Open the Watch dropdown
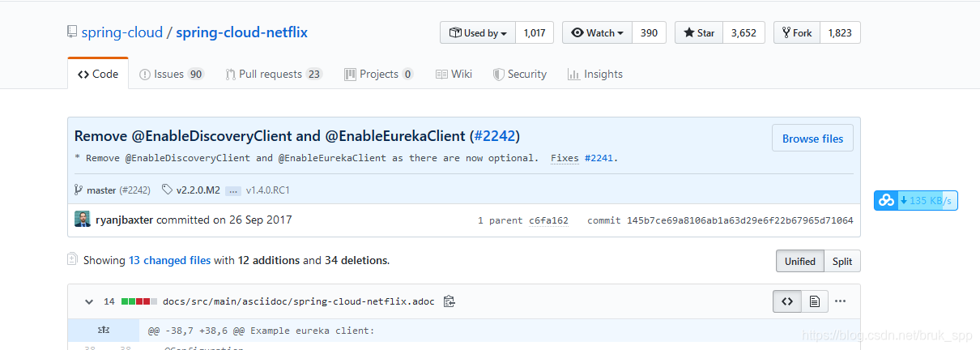980x350 pixels. tap(597, 33)
